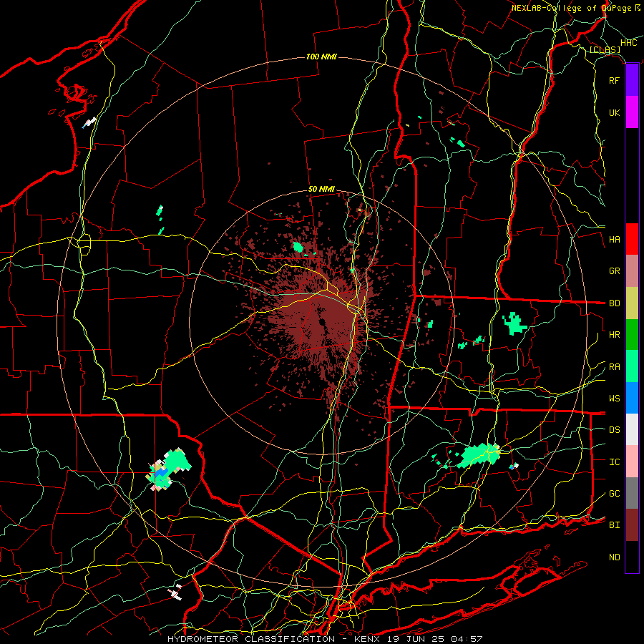Click the 'NEXLAB-College of DuPage' text
The image size is (644, 644).
pyautogui.click(x=571, y=8)
